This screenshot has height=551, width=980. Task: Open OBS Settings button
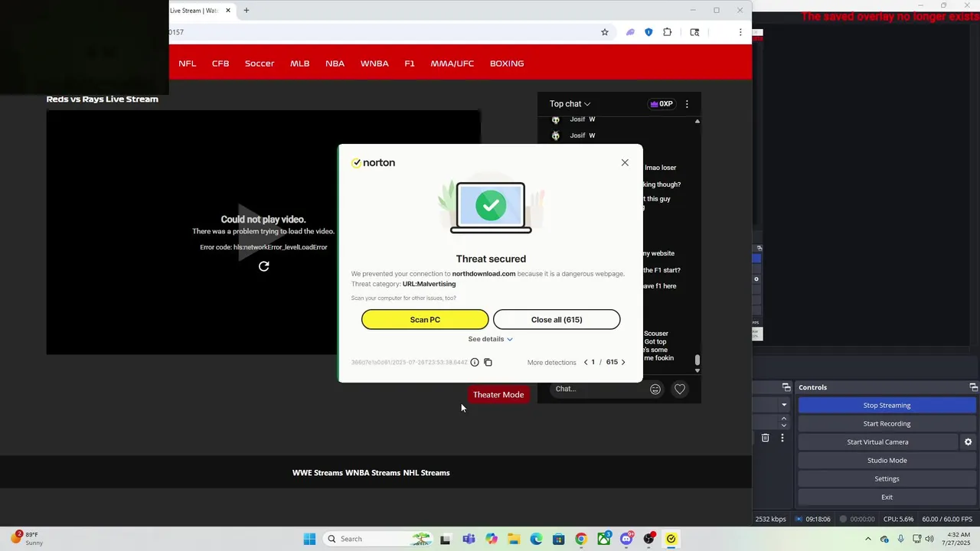887,479
